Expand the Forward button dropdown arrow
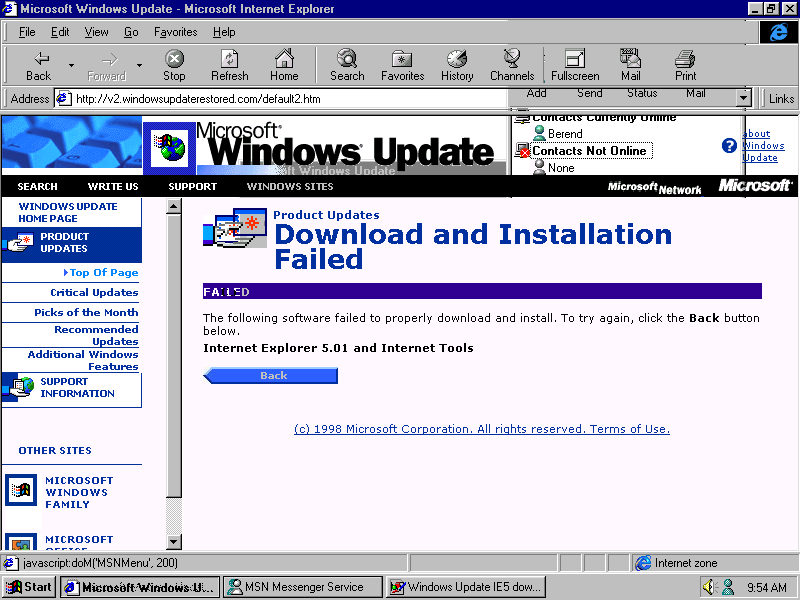This screenshot has height=600, width=800. [x=139, y=65]
